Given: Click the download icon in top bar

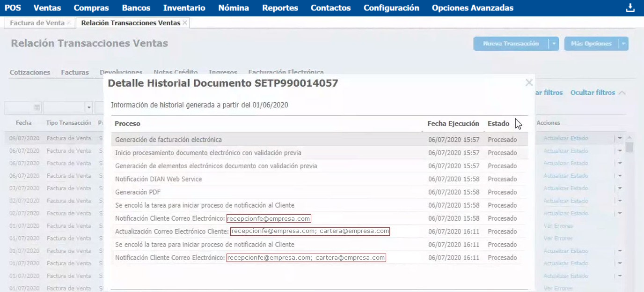Looking at the screenshot, I should click(629, 8).
